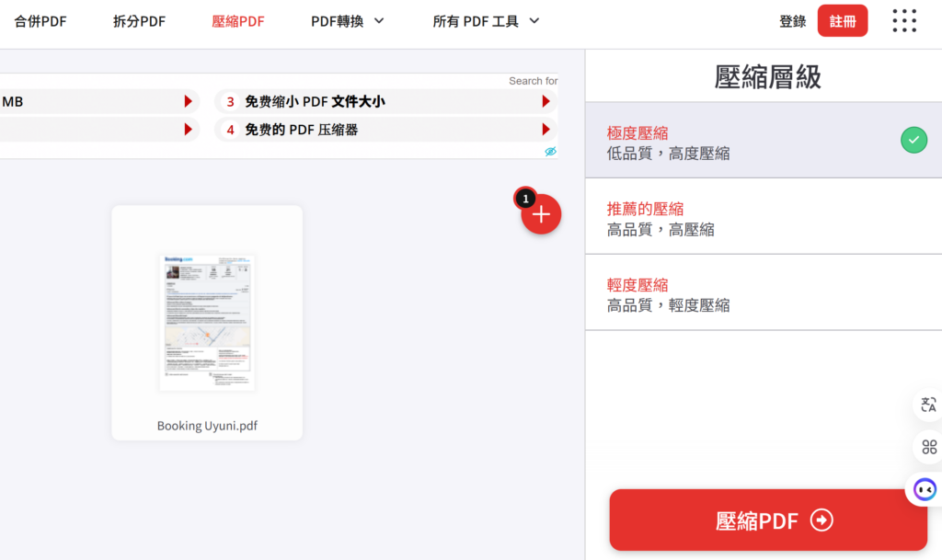Click the red plus add-file button
Viewport: 942px width, 560px height.
pos(541,214)
